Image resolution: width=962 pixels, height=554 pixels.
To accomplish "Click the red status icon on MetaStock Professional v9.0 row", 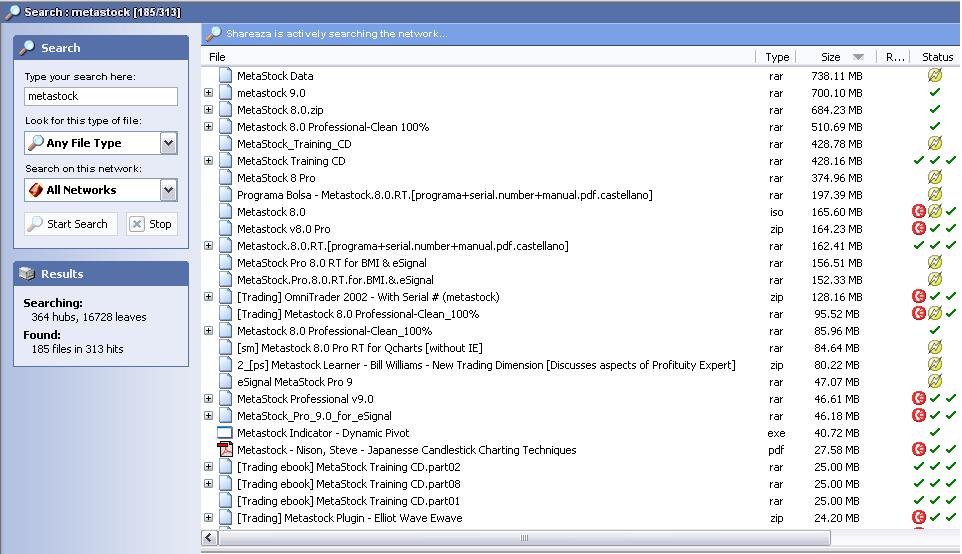I will (x=918, y=398).
